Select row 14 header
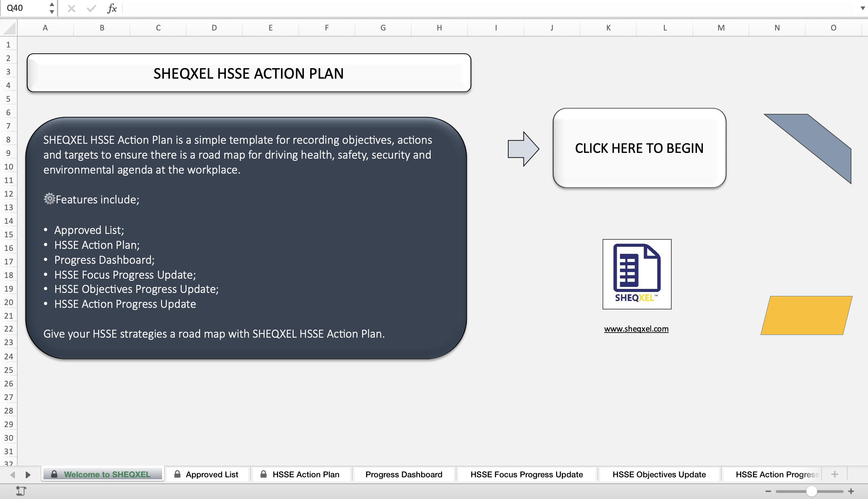The height and width of the screenshot is (499, 868). pos(8,221)
